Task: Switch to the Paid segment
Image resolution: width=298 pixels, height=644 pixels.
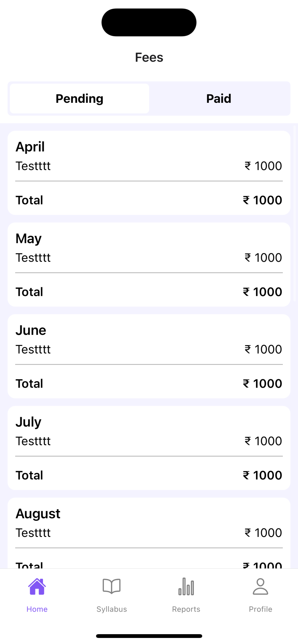Action: [219, 98]
